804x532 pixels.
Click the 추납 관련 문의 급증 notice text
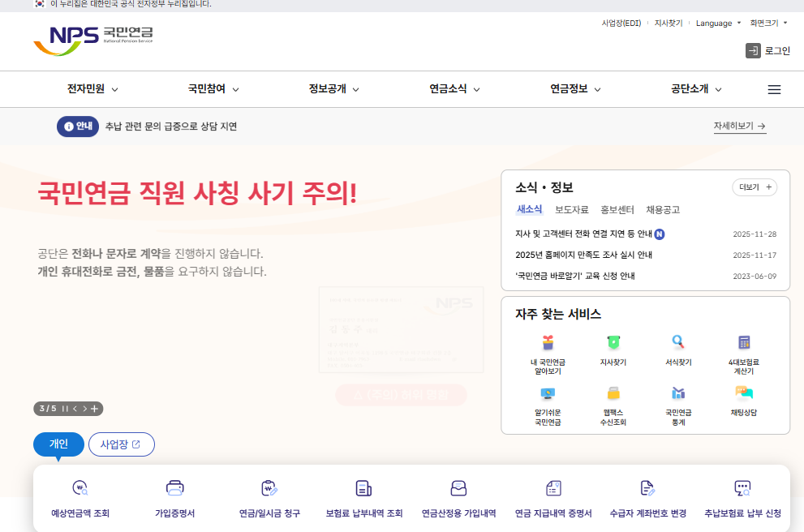tap(170, 126)
